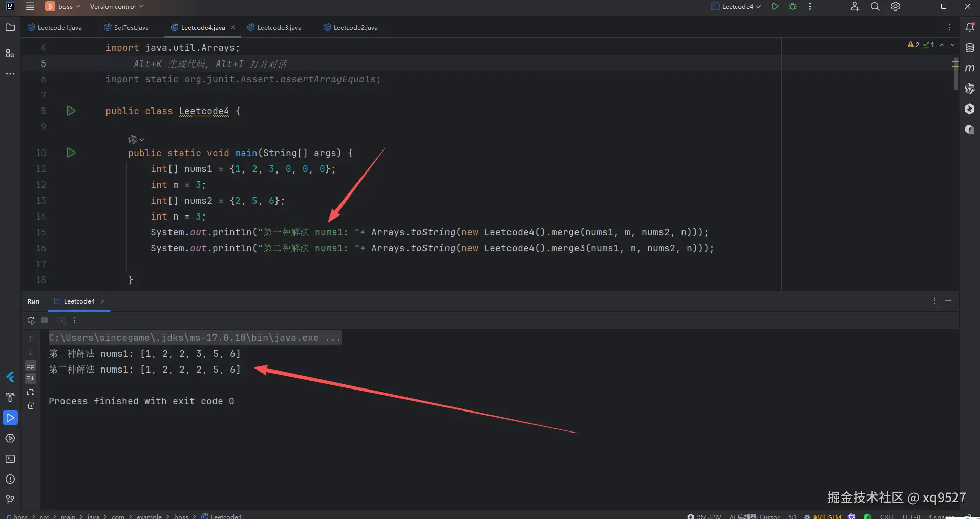Open the Structure tool window
The height and width of the screenshot is (519, 980).
10,53
